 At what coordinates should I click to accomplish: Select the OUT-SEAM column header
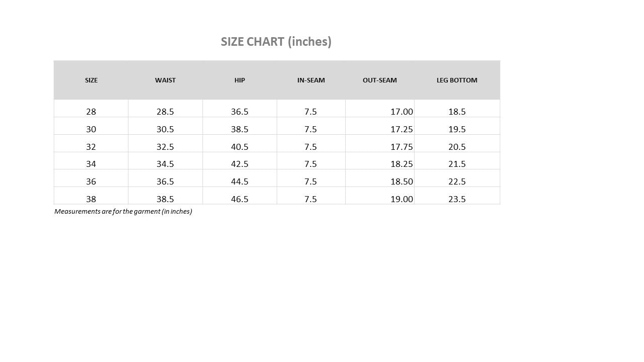tap(380, 80)
